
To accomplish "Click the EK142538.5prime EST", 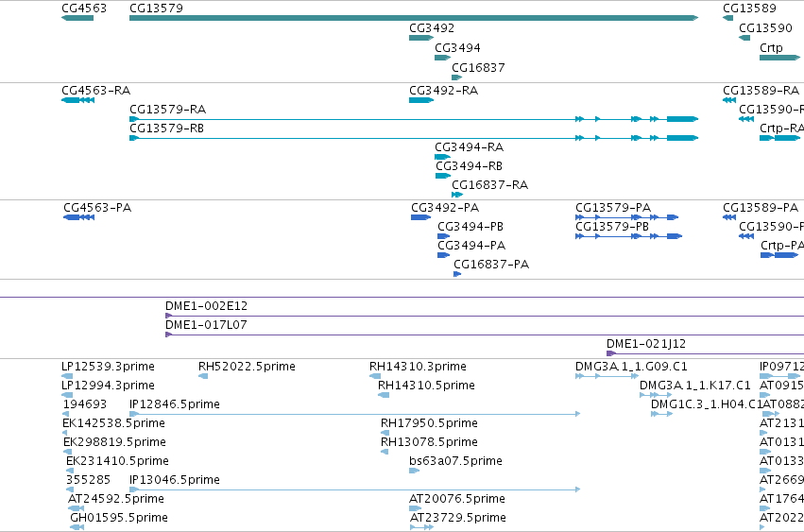I will click(x=64, y=434).
